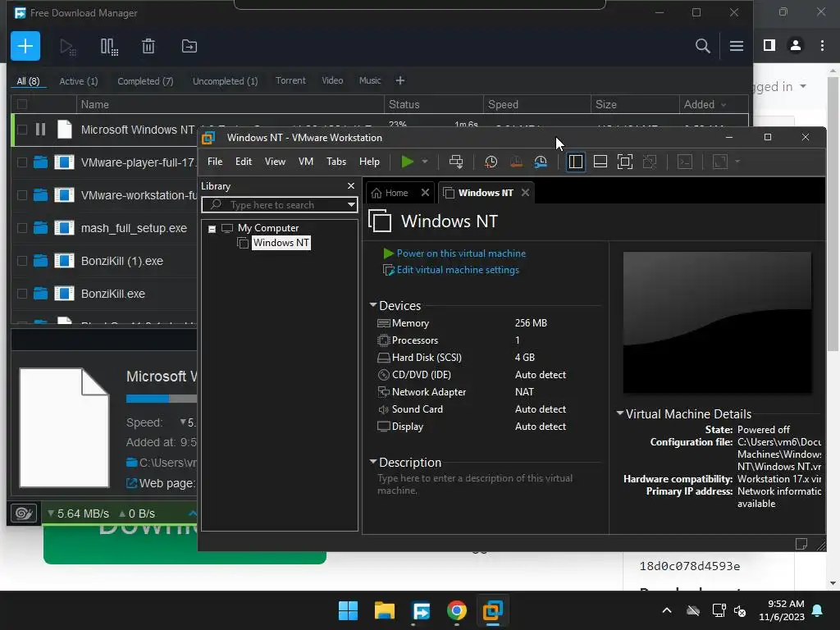
Task: Check the BonziKill.exe checkbox
Action: click(x=22, y=294)
